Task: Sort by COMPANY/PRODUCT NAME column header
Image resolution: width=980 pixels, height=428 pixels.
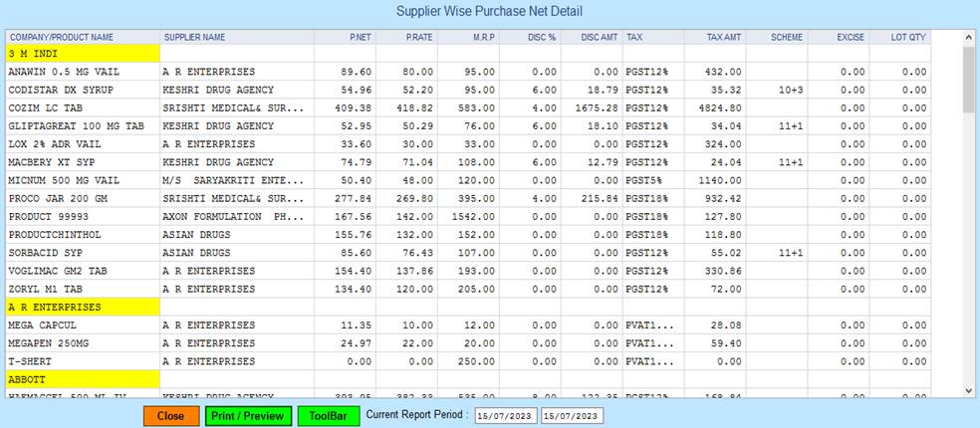Action: pyautogui.click(x=62, y=37)
